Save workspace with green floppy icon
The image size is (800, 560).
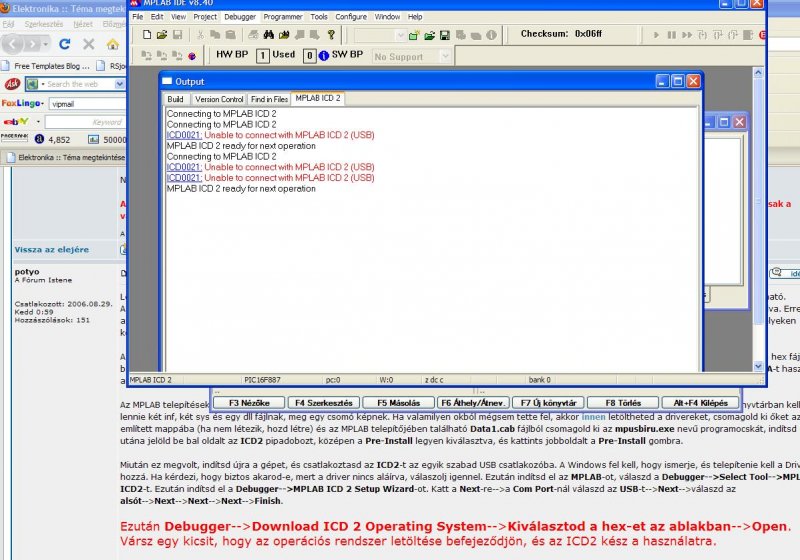coord(445,35)
